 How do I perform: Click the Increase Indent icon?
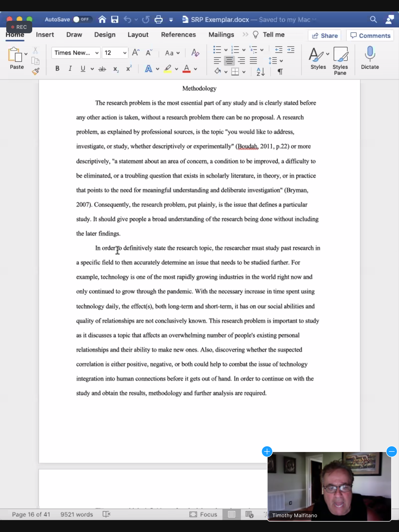coord(291,50)
